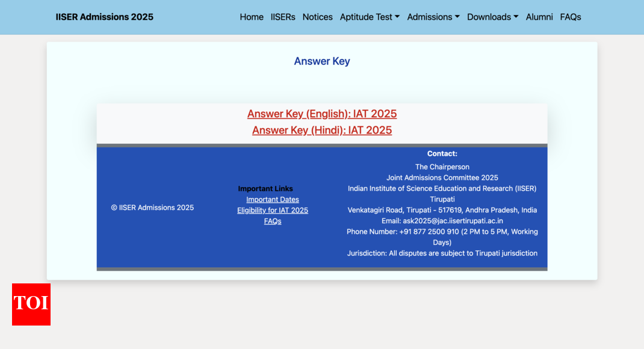Viewport: 644px width, 349px height.
Task: Open the Alumni page
Action: click(x=539, y=17)
